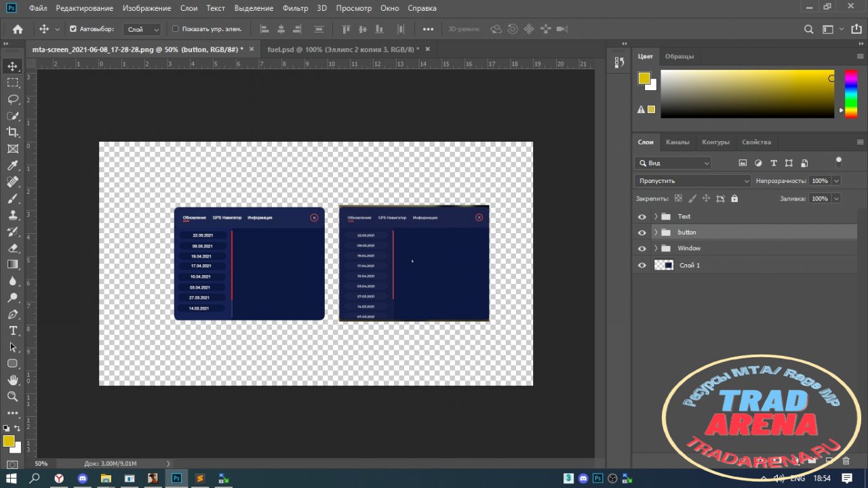
Task: Open the Слой auto-select dropdown
Action: tap(142, 29)
